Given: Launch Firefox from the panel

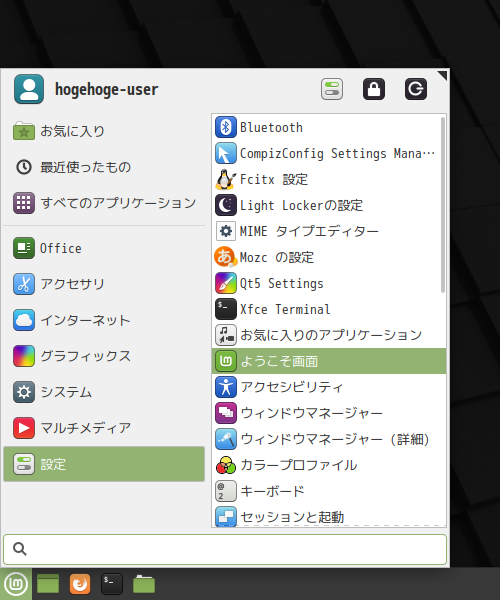Looking at the screenshot, I should [80, 584].
